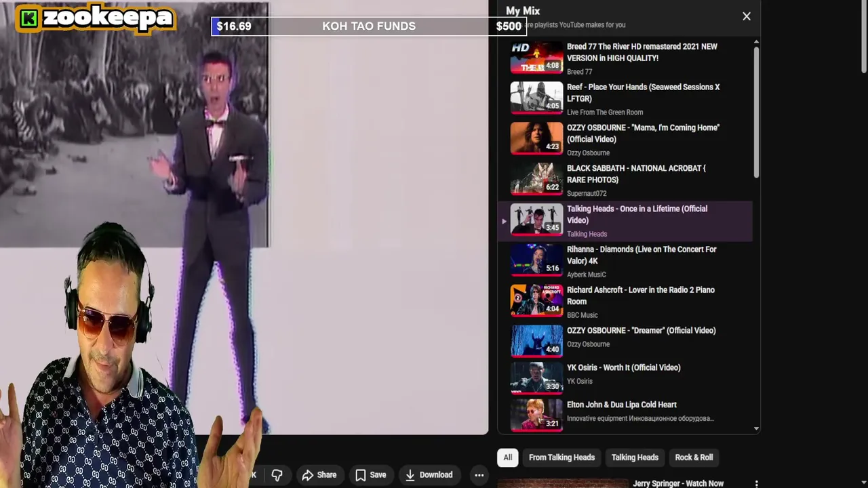Open Black Sabbath National Acrobat thumbnail
Viewport: 868px width, 488px height.
536,179
